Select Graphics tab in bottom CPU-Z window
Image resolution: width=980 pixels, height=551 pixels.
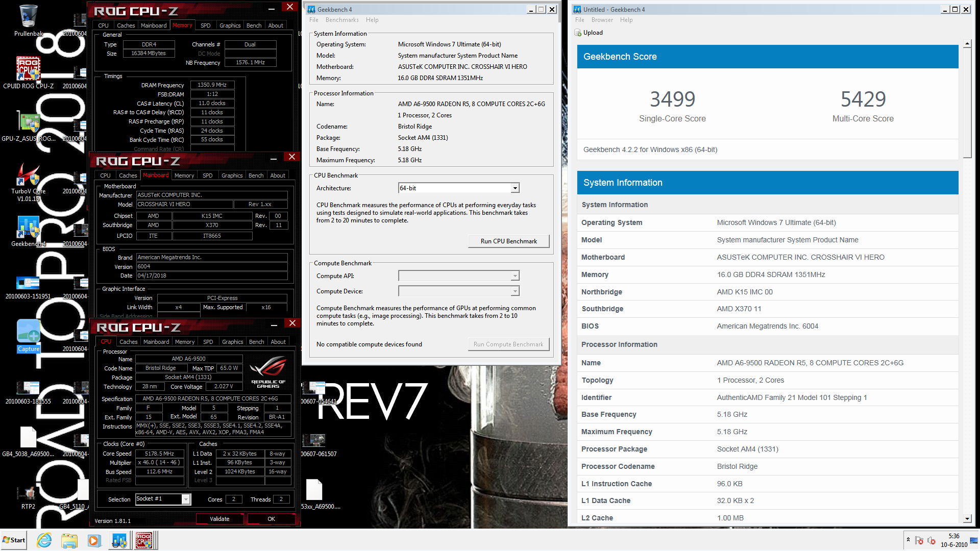[232, 342]
